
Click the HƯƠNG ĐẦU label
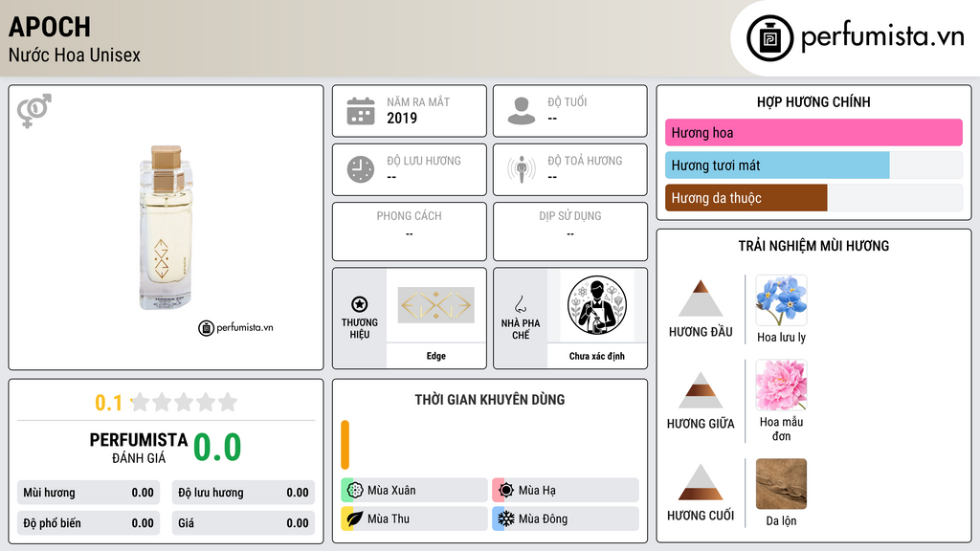pos(701,332)
